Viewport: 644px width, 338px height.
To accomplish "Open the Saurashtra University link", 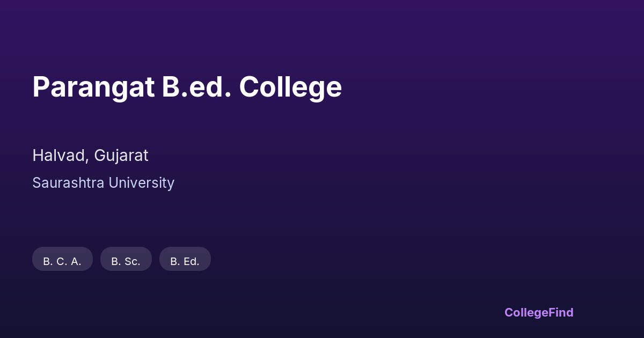I will pos(103,183).
